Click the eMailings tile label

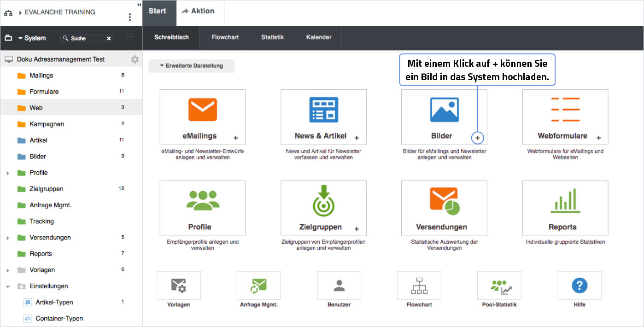[199, 136]
